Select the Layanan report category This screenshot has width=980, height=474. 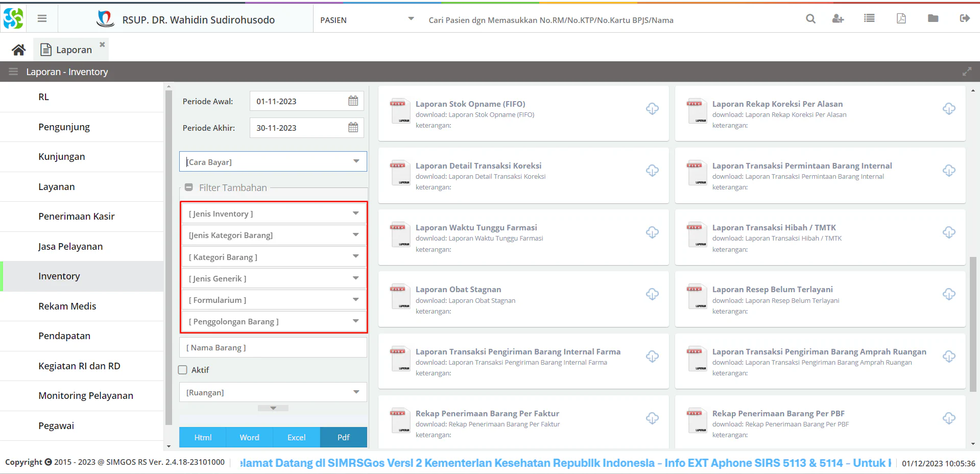[x=82, y=186]
